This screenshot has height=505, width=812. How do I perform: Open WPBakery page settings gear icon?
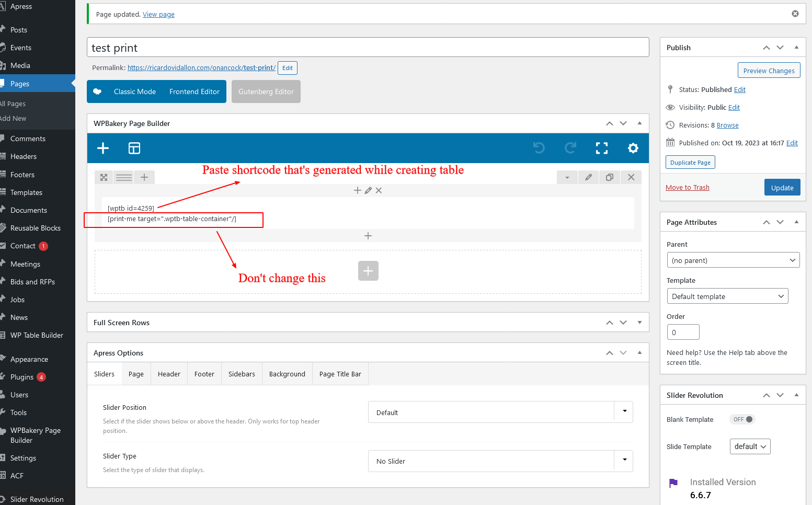pyautogui.click(x=633, y=148)
